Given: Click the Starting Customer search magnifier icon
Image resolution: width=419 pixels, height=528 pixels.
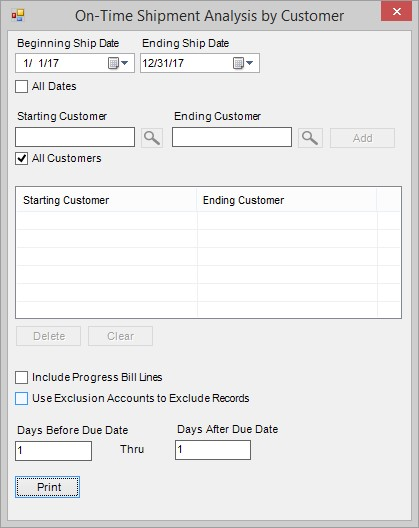Looking at the screenshot, I should (x=152, y=138).
